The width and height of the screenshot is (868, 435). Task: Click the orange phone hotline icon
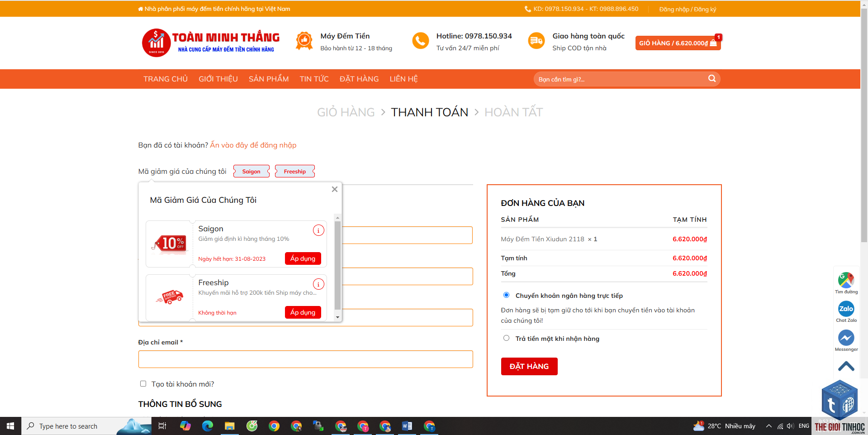(x=421, y=41)
